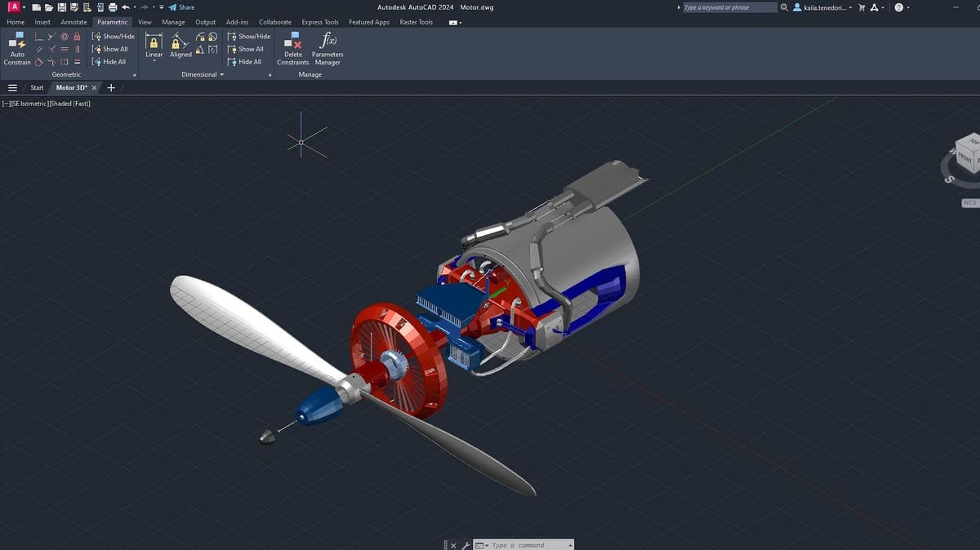Select the Convert dimensional constraint icon
The image size is (980, 550).
coord(212,50)
